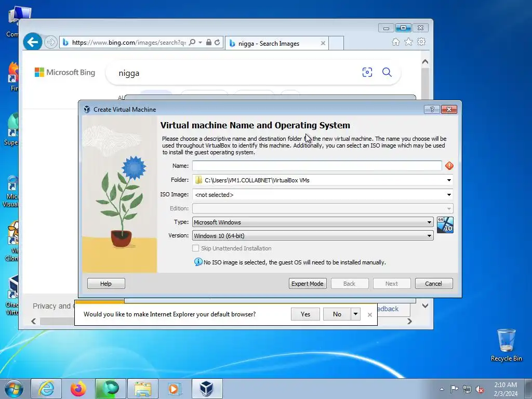
Task: Refresh the Internet Explorer page
Action: [217, 43]
